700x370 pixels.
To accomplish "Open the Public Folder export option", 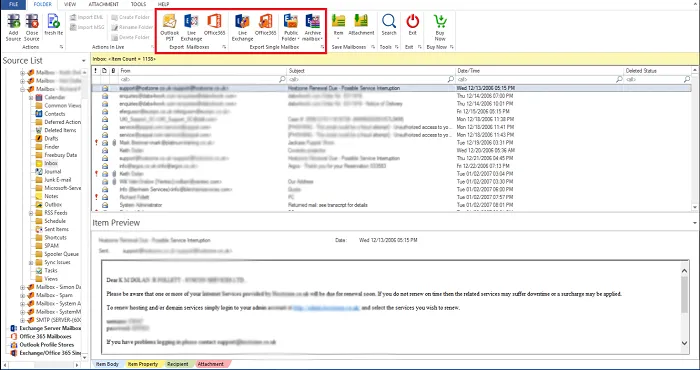I will point(291,28).
